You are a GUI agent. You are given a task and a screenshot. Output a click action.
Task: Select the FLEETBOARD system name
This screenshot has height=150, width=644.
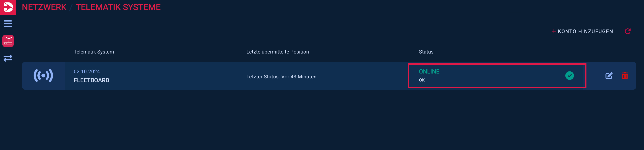[x=92, y=80]
